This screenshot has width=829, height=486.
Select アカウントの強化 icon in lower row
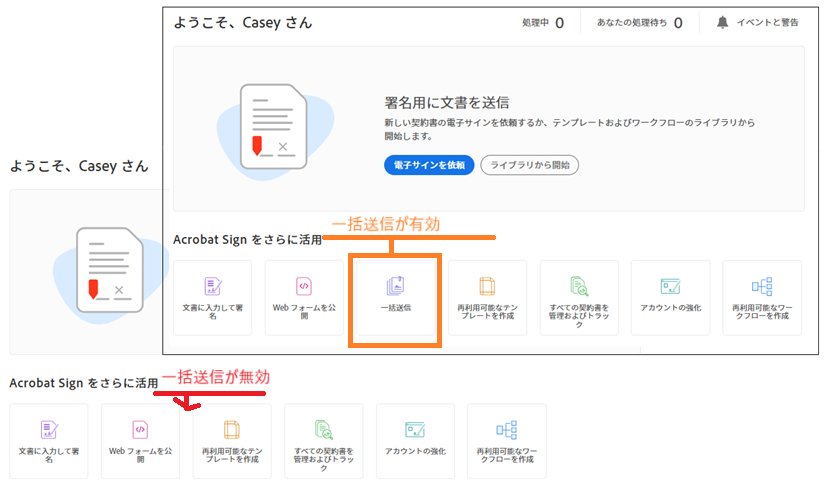415,429
